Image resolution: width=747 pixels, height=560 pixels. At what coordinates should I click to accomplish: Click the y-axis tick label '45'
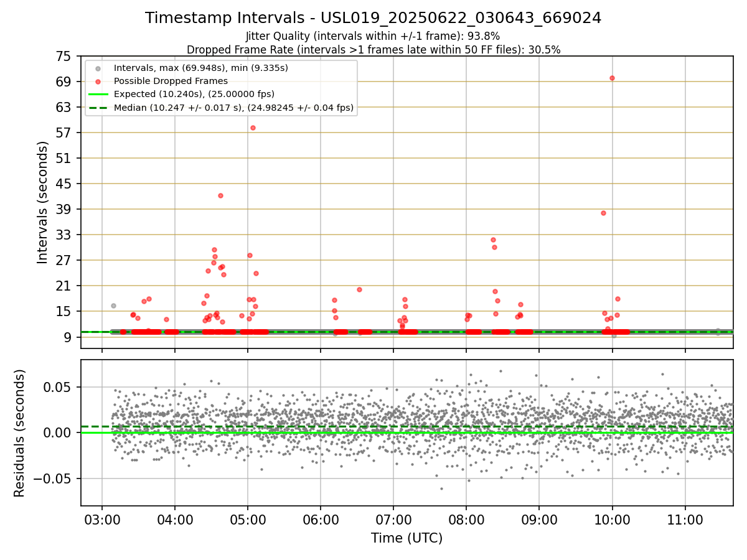tap(64, 184)
